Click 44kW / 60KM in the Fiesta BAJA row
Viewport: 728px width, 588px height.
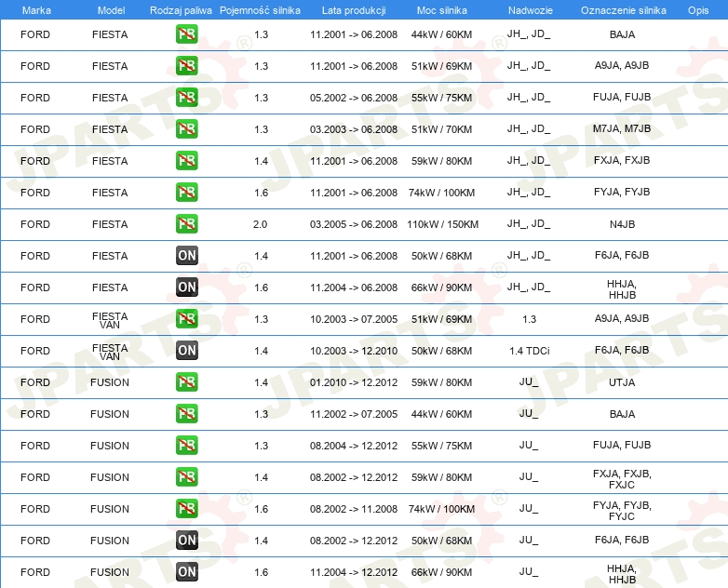click(441, 34)
